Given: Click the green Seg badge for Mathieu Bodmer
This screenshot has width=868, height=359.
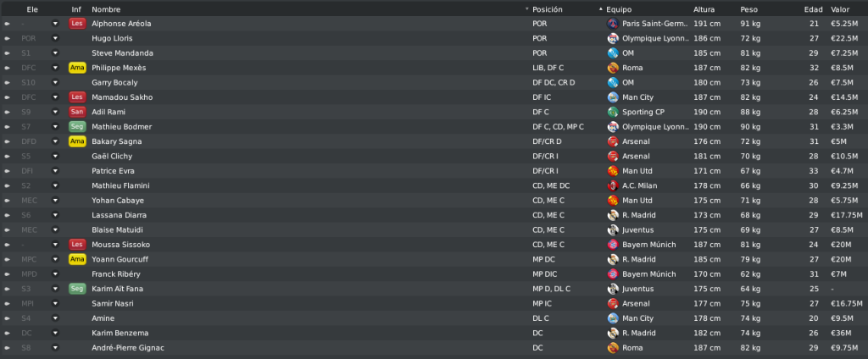Looking at the screenshot, I should tap(77, 127).
